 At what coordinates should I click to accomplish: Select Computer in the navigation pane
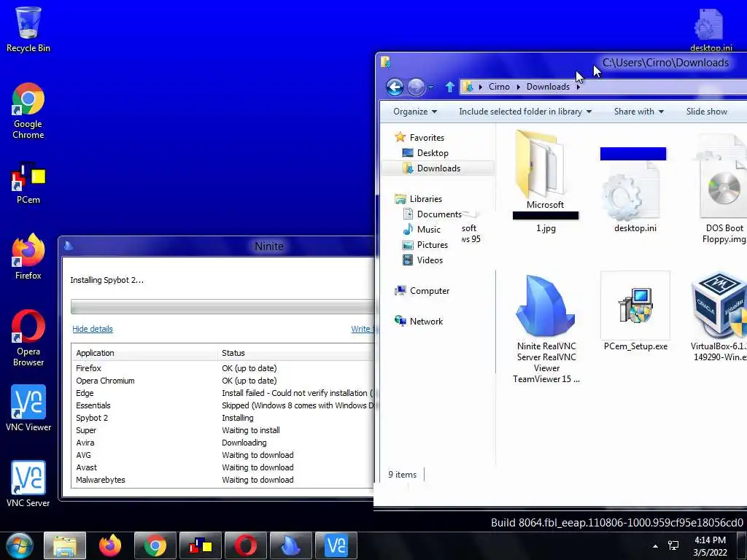coord(429,290)
